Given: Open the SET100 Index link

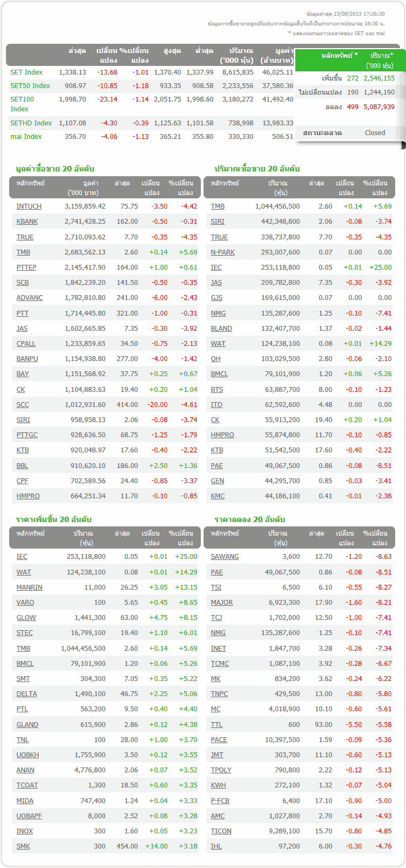Looking at the screenshot, I should point(22,99).
